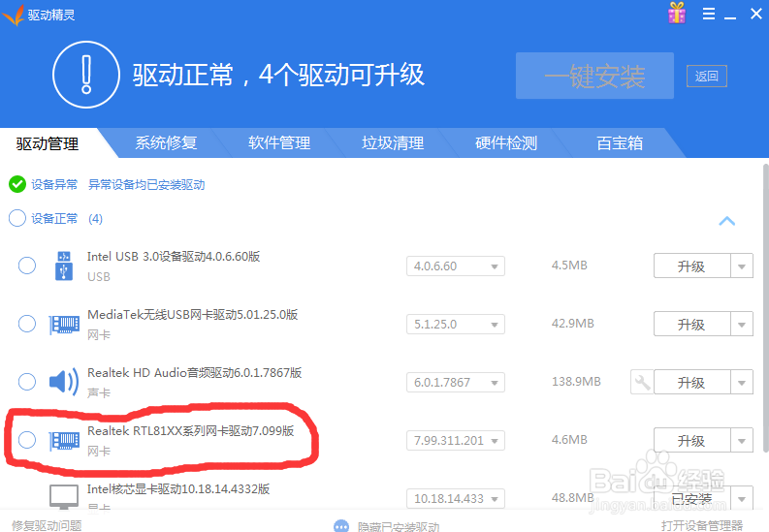The image size is (769, 532).
Task: Click the wrench repair icon for Realtek Audio
Action: click(642, 382)
